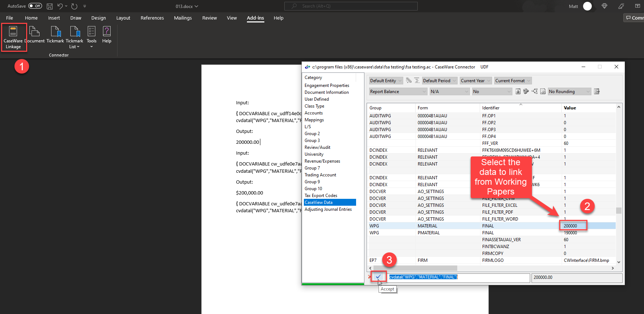Cancel the formula with the red X
Viewport: 644px width, 314px height.
(x=370, y=277)
